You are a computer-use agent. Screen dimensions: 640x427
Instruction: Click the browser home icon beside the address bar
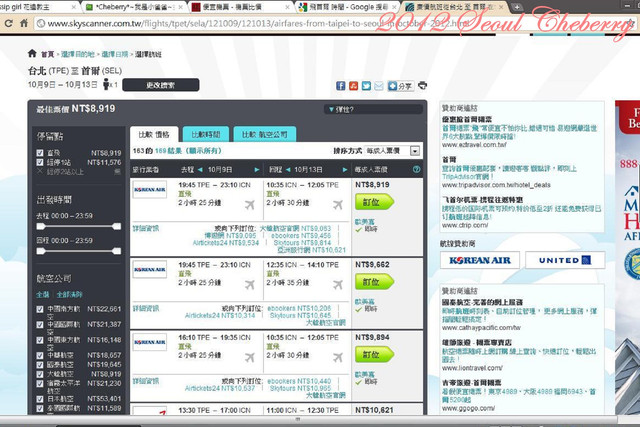(x=24, y=23)
